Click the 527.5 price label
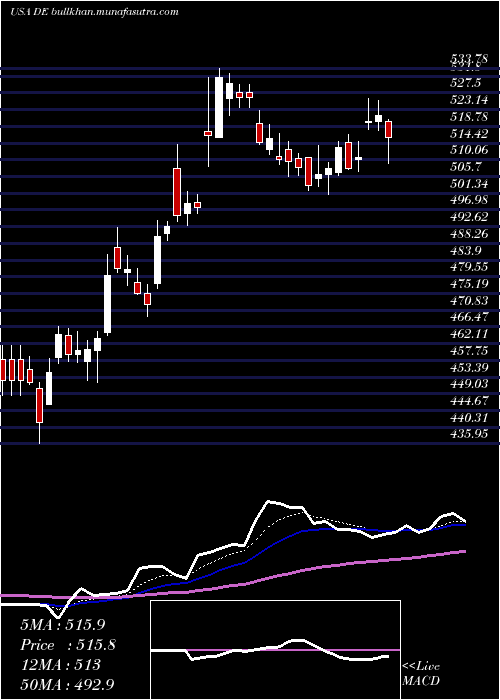Viewport: 500px width, 700px height. pyautogui.click(x=466, y=83)
